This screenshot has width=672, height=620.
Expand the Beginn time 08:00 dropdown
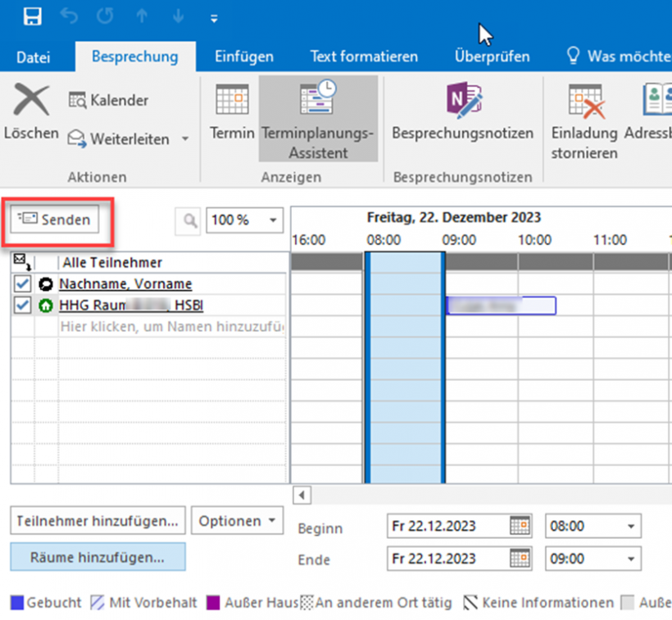630,526
